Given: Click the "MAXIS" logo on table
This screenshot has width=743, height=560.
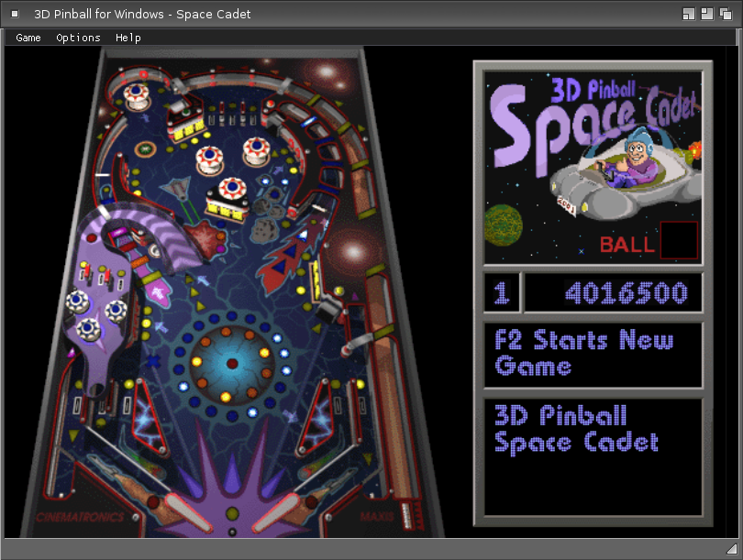Looking at the screenshot, I should [x=376, y=516].
